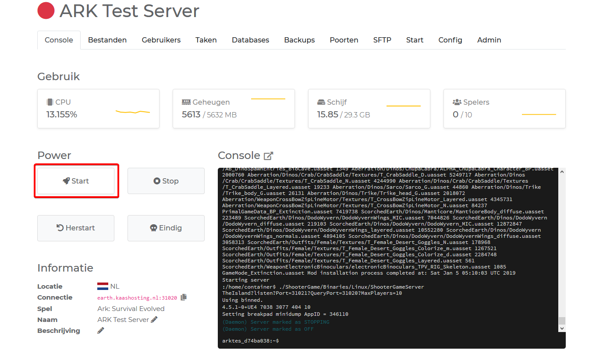The width and height of the screenshot is (596, 364).
Task: Click the earth.kaashosting.nl connection address
Action: tap(137, 298)
